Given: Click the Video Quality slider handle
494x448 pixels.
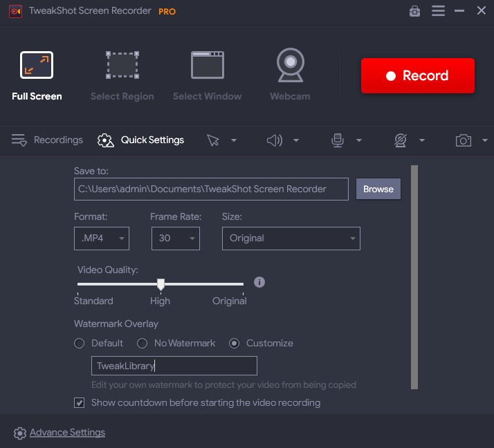Looking at the screenshot, I should [161, 284].
